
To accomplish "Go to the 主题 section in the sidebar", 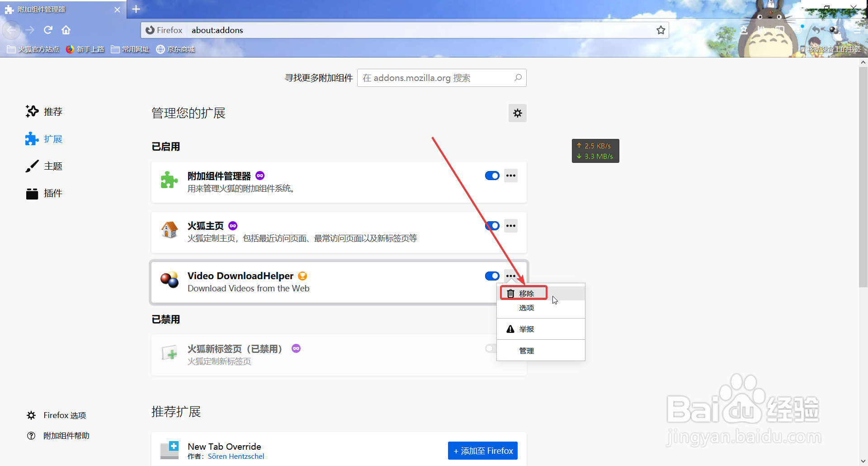I will pos(44,166).
